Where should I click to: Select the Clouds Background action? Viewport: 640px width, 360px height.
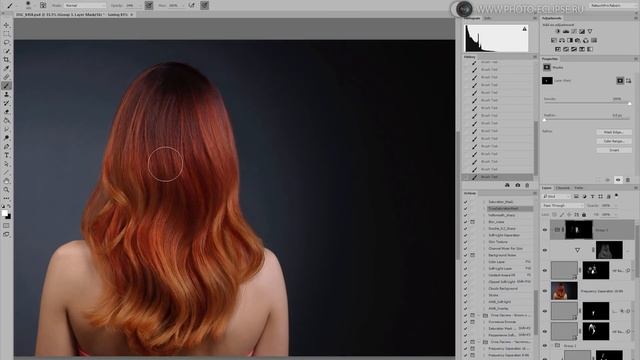point(503,289)
